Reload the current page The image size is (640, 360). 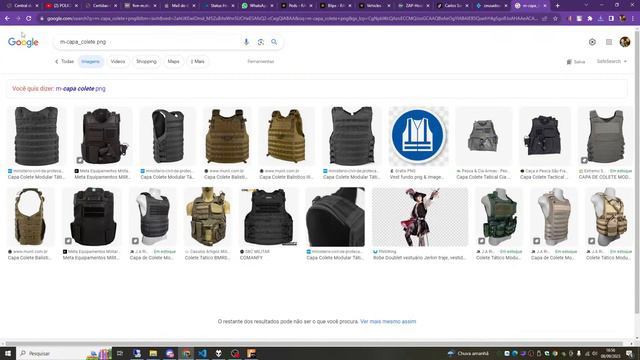29,18
